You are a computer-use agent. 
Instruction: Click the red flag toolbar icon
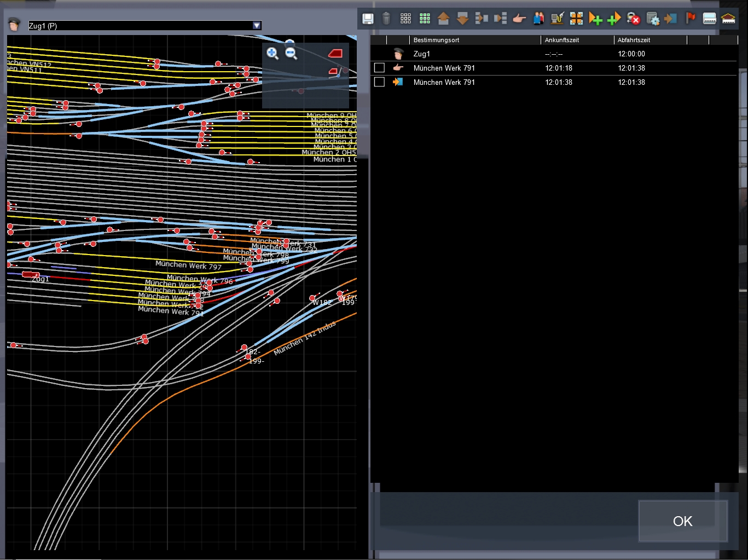point(691,19)
